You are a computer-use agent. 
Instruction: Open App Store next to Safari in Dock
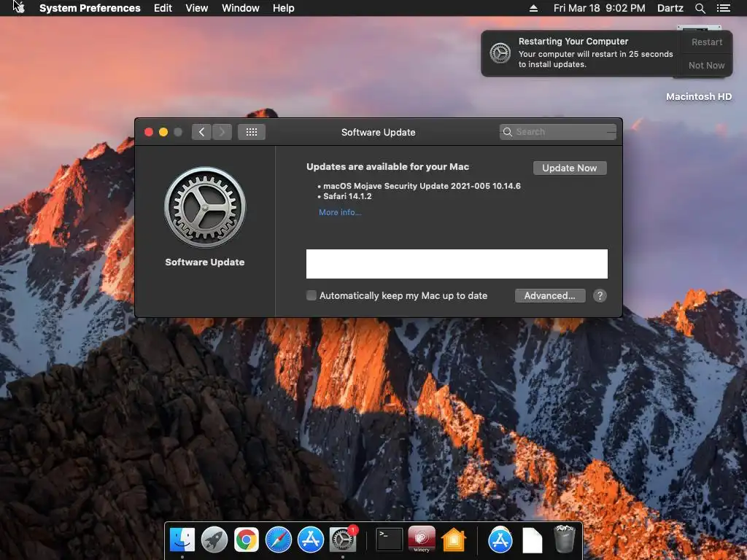[x=311, y=540]
